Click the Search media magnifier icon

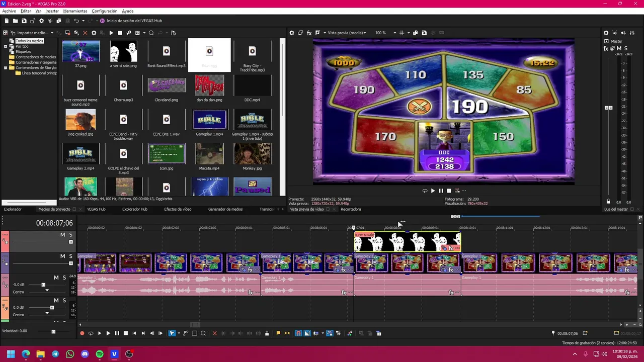[x=151, y=33]
